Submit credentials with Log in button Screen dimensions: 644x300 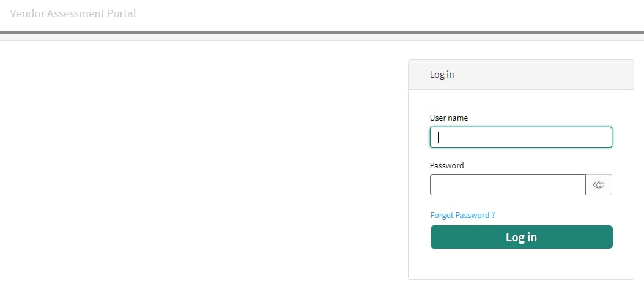coord(521,237)
